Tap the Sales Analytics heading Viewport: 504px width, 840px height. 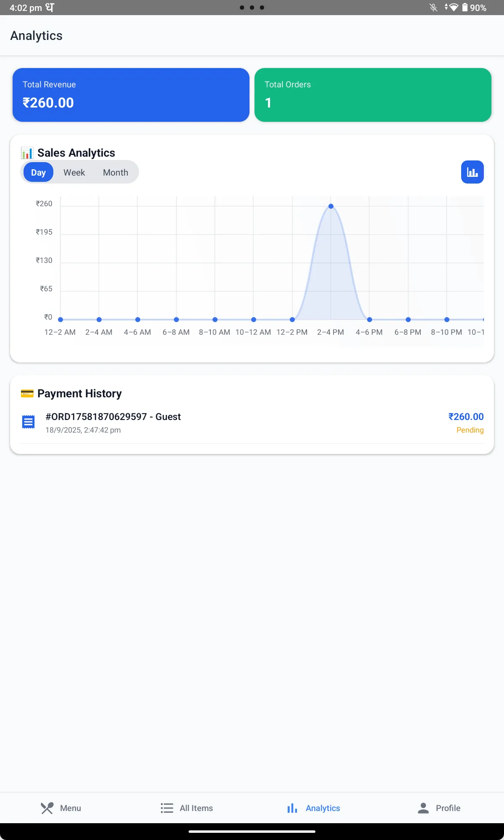(x=76, y=153)
